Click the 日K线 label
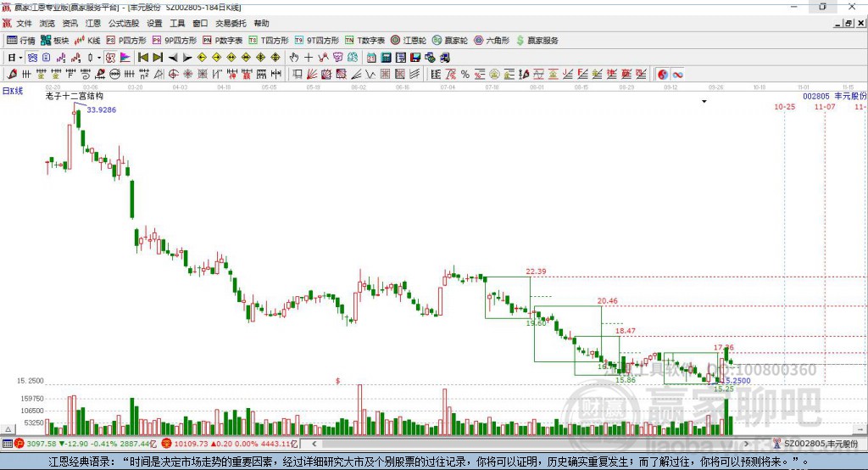This screenshot has width=868, height=470. coord(13,91)
